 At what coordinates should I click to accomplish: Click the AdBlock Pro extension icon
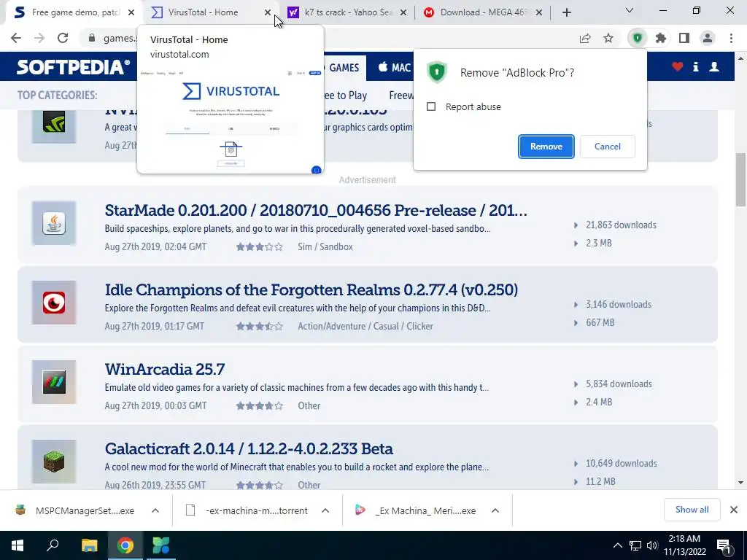click(x=638, y=38)
